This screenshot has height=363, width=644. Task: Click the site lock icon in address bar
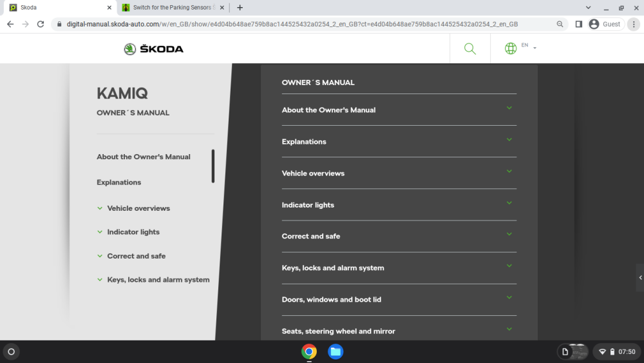tap(59, 25)
